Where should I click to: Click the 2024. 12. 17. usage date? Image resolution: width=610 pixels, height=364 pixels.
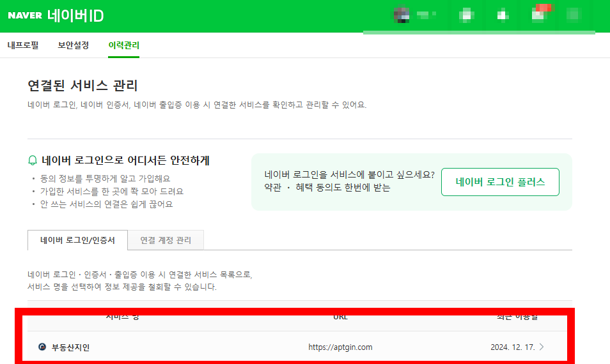point(512,347)
